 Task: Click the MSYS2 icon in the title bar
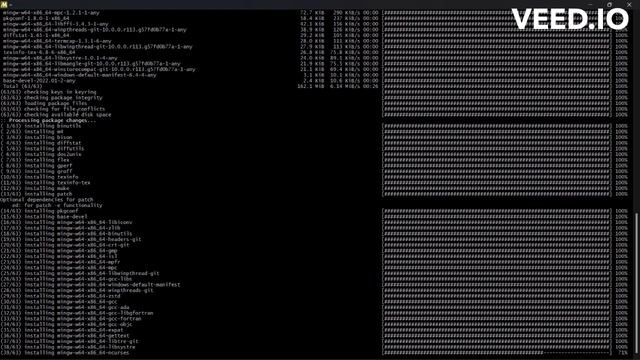4,4
